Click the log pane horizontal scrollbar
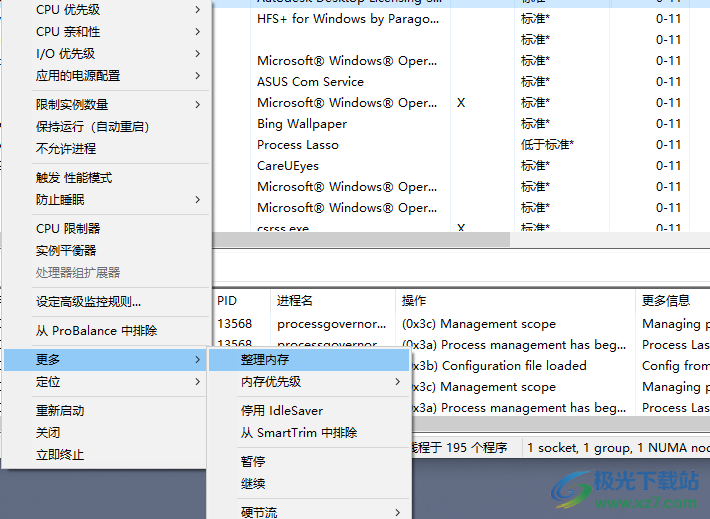This screenshot has width=710, height=519. [x=561, y=423]
